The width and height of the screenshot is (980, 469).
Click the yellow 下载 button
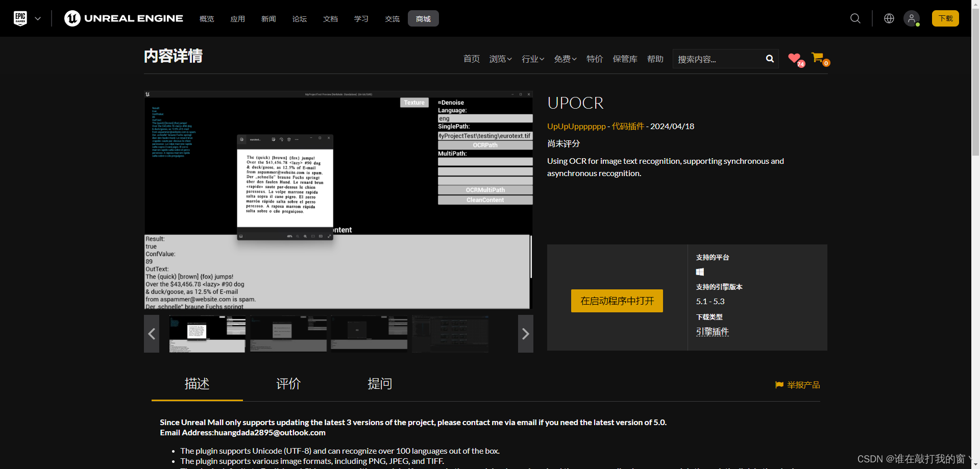tap(945, 18)
